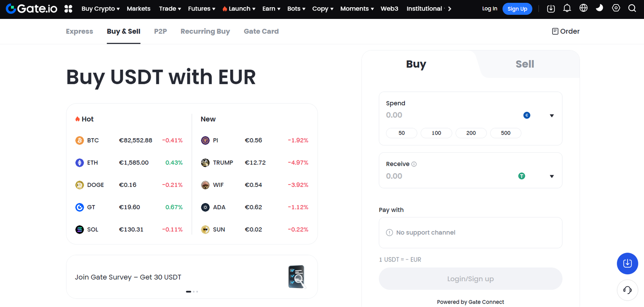This screenshot has width=644, height=307.
Task: Toggle dark mode with the moon icon
Action: (x=599, y=8)
